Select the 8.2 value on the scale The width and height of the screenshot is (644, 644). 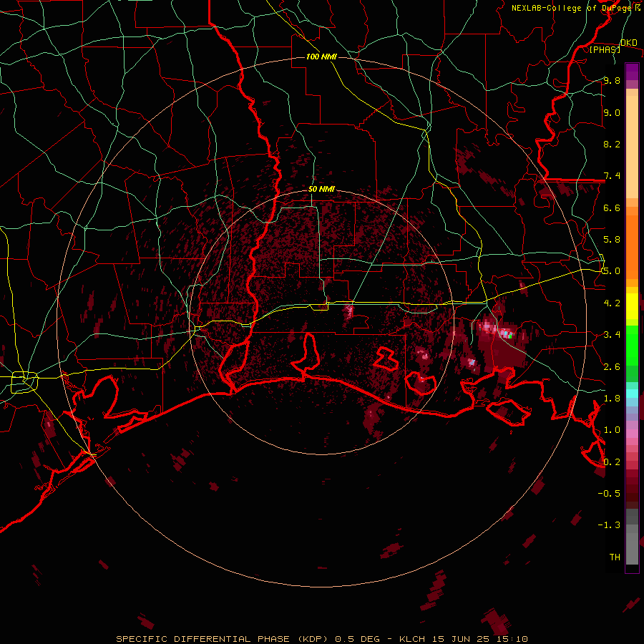[x=612, y=144]
